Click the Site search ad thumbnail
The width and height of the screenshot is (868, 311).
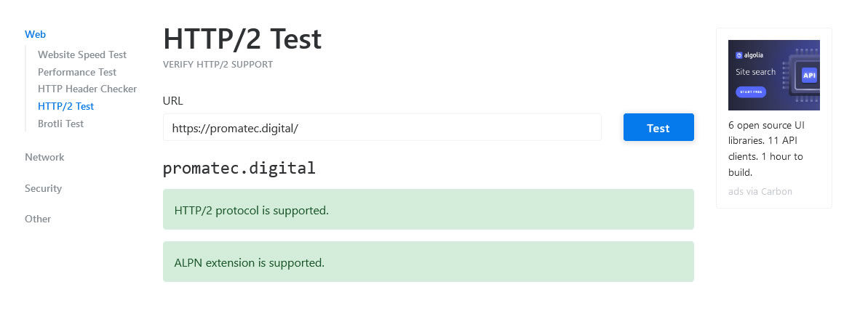(x=773, y=75)
